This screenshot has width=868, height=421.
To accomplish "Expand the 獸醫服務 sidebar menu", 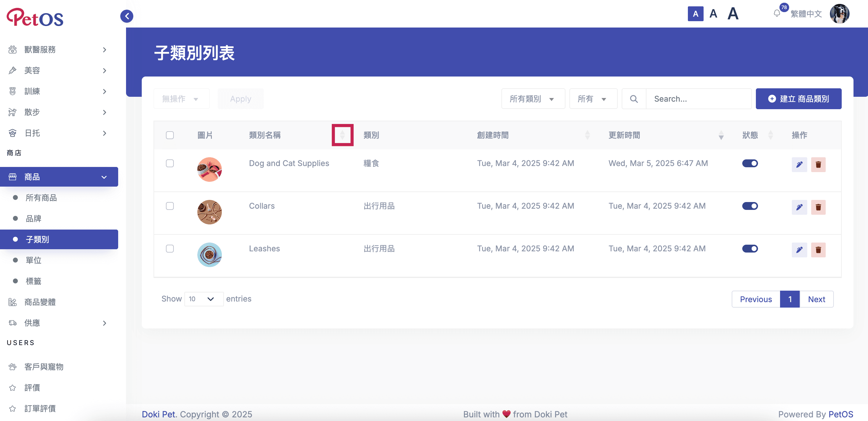I will (58, 50).
